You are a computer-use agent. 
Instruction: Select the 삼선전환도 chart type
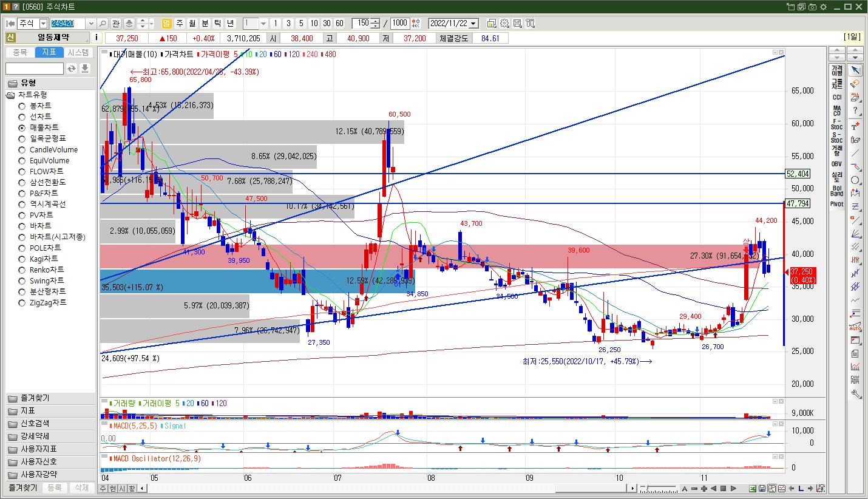click(x=42, y=182)
